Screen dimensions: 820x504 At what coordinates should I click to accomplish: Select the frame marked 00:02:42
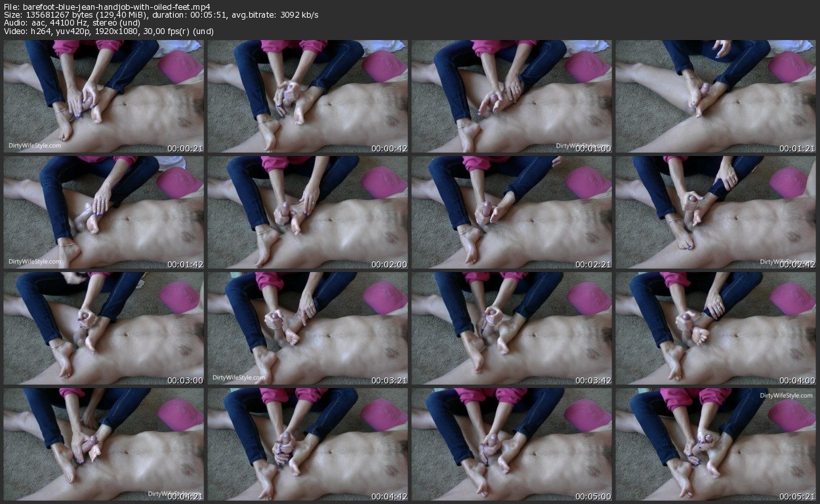pyautogui.click(x=716, y=212)
